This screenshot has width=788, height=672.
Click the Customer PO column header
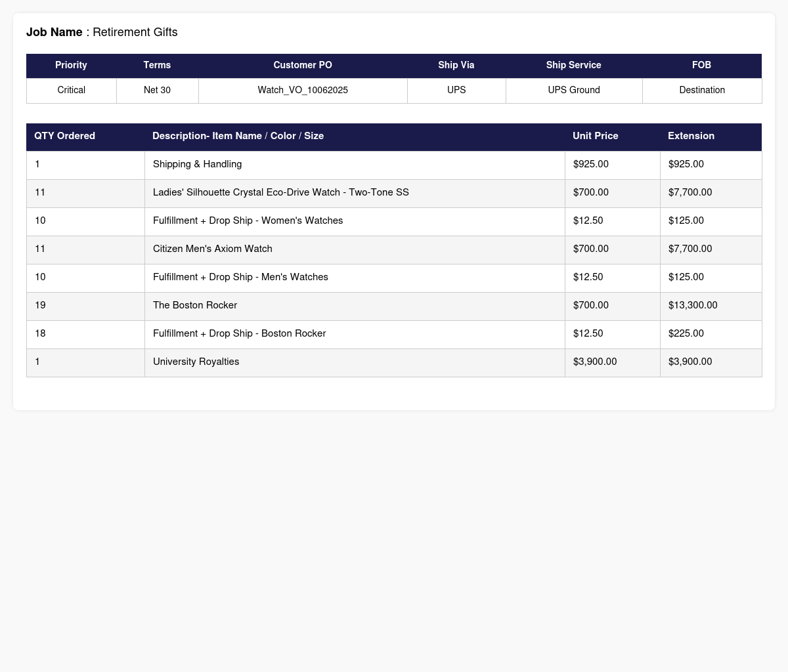pos(303,66)
